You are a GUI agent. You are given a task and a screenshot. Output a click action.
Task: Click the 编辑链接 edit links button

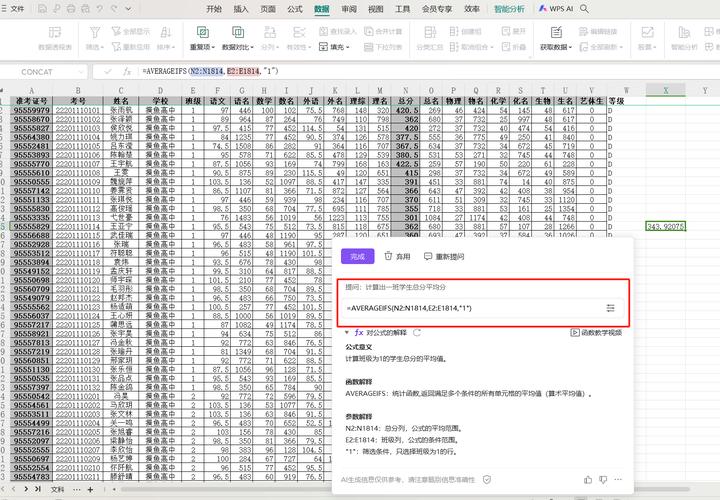click(598, 31)
